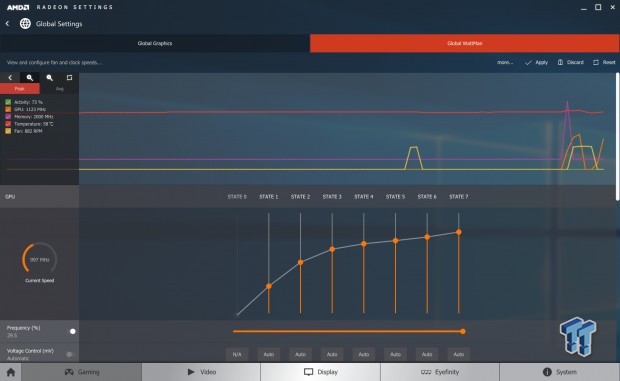This screenshot has width=620, height=381.
Task: Open the Eyefinity section
Action: pyautogui.click(x=440, y=372)
